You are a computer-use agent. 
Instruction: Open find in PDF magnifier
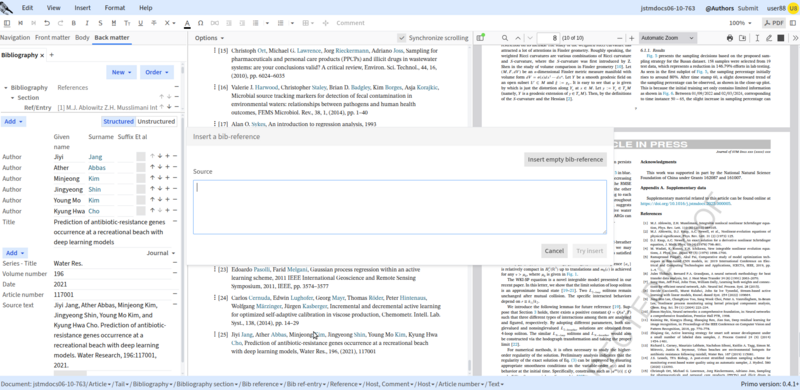(x=505, y=38)
